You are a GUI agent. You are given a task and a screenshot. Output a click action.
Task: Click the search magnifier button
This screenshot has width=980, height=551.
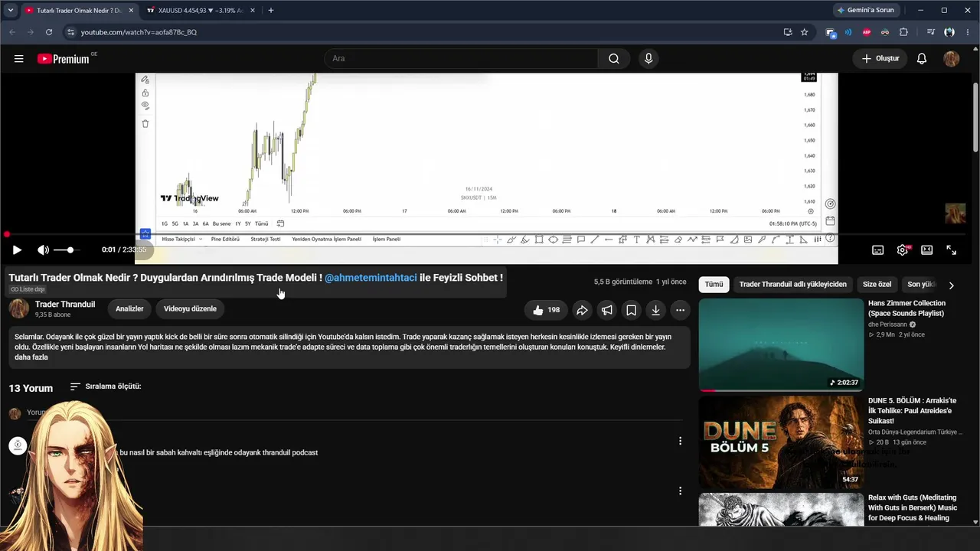(613, 59)
